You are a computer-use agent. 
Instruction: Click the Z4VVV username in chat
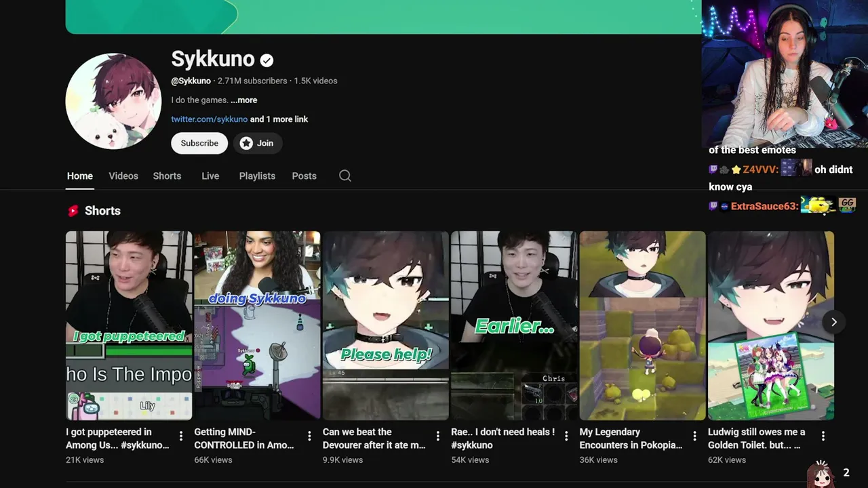760,169
